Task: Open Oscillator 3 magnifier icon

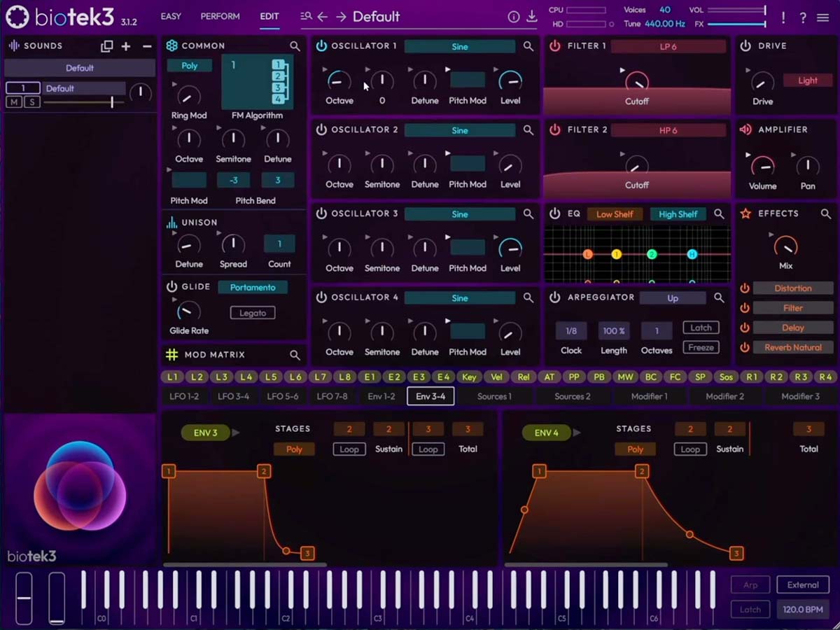Action: coord(528,214)
